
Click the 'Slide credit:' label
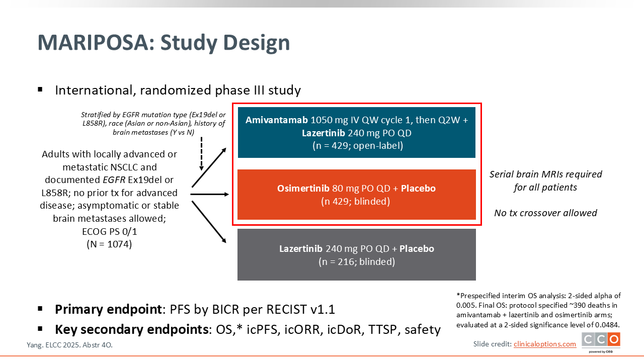(x=492, y=344)
